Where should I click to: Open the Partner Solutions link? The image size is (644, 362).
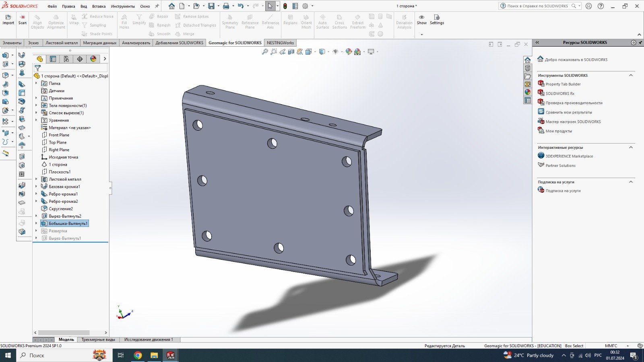coord(560,165)
